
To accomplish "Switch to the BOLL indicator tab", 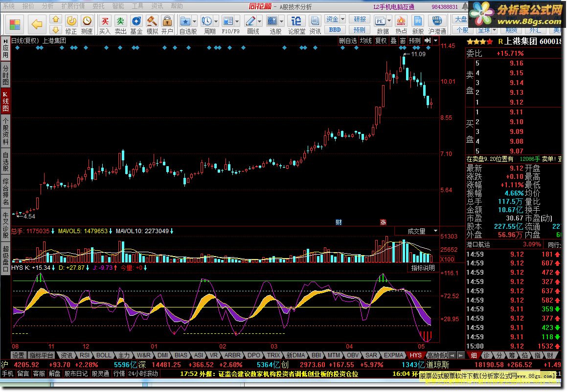I will pyautogui.click(x=104, y=355).
